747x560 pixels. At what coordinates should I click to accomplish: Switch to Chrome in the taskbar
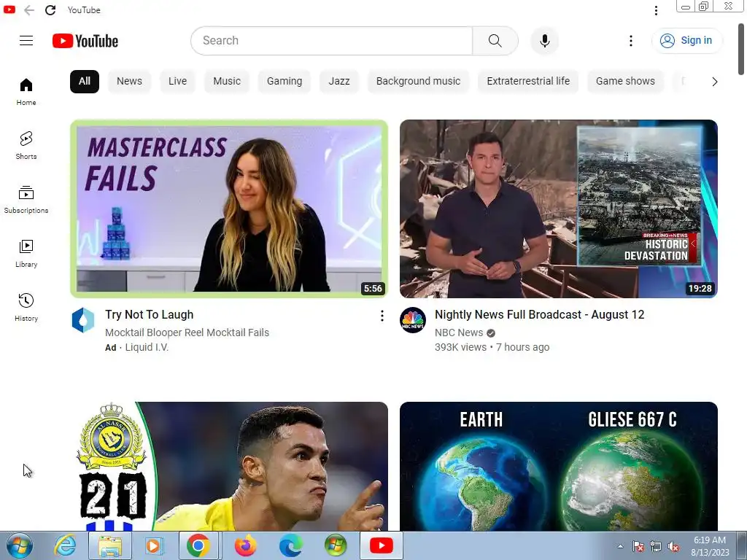pos(198,545)
